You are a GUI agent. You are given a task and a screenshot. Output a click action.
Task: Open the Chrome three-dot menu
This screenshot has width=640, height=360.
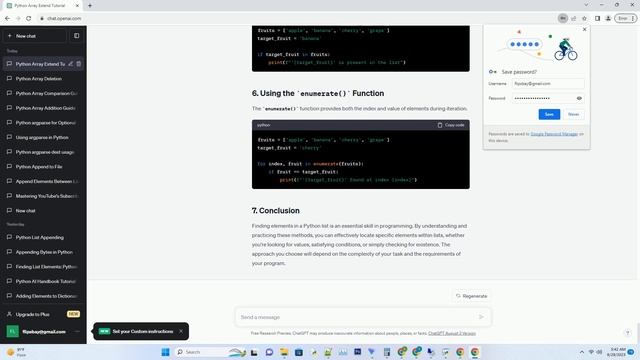click(633, 18)
